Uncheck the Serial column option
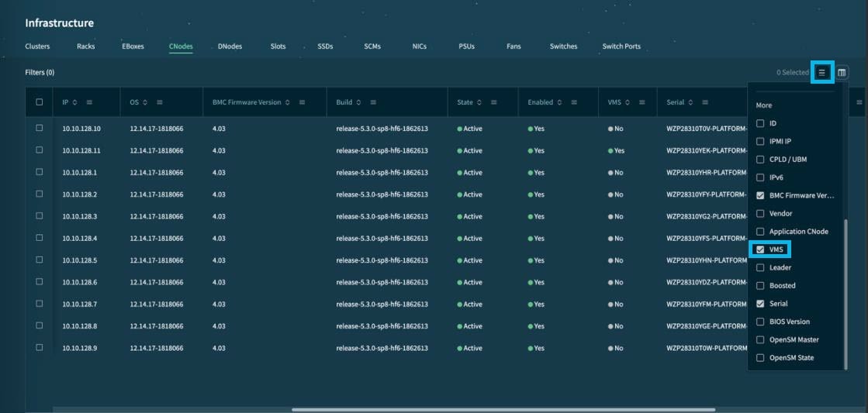The image size is (868, 413). (760, 304)
